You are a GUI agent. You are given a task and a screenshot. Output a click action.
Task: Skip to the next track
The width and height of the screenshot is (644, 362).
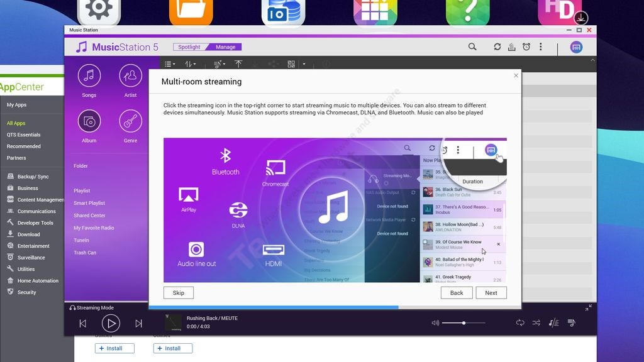tap(139, 324)
